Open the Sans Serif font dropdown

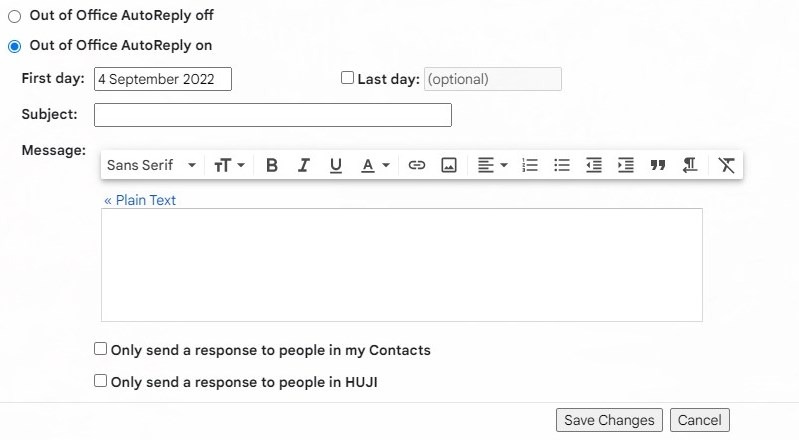(151, 165)
